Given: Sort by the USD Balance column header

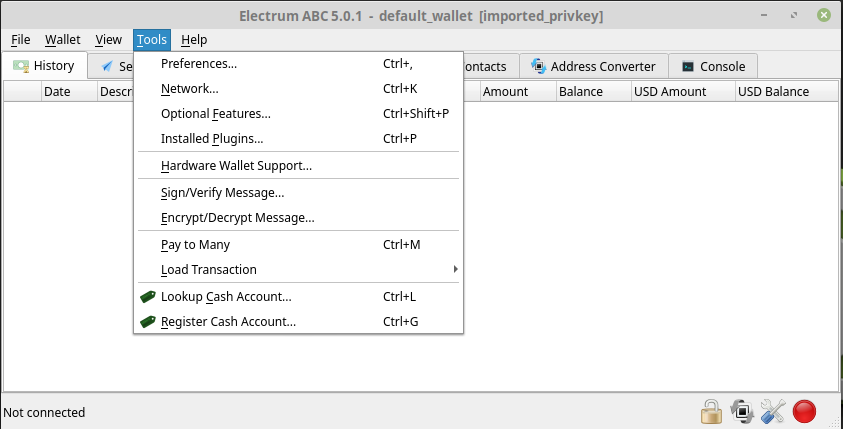Looking at the screenshot, I should (773, 91).
